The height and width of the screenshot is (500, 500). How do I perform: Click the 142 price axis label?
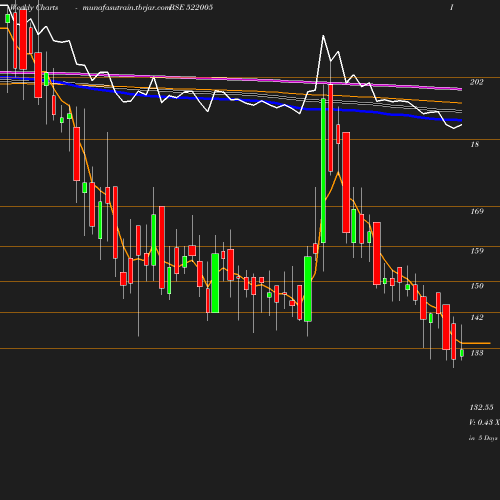coord(477,317)
